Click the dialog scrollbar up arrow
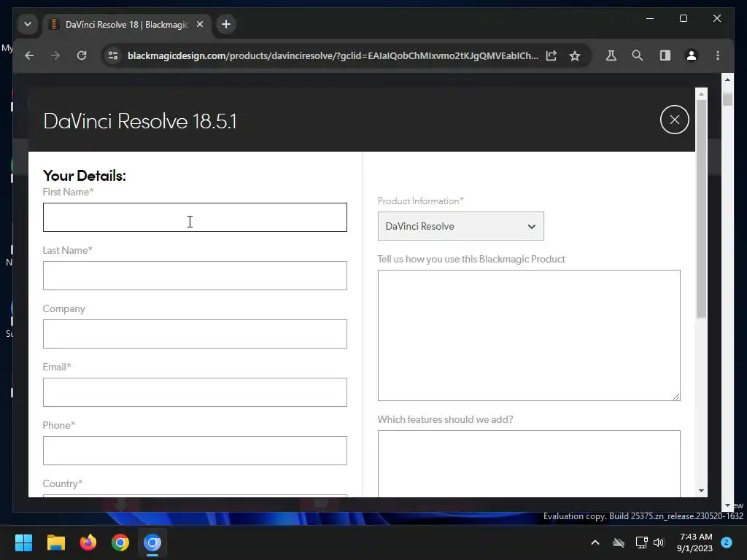 pyautogui.click(x=701, y=94)
